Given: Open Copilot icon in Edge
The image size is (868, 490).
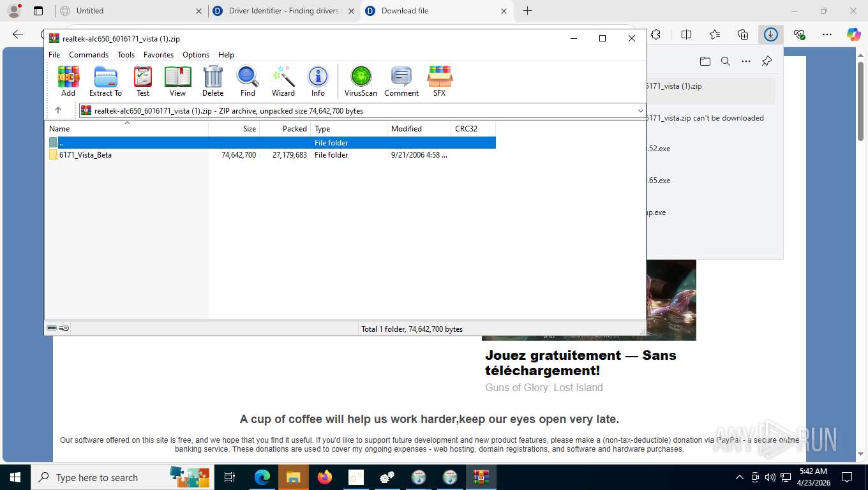Looking at the screenshot, I should pos(854,34).
